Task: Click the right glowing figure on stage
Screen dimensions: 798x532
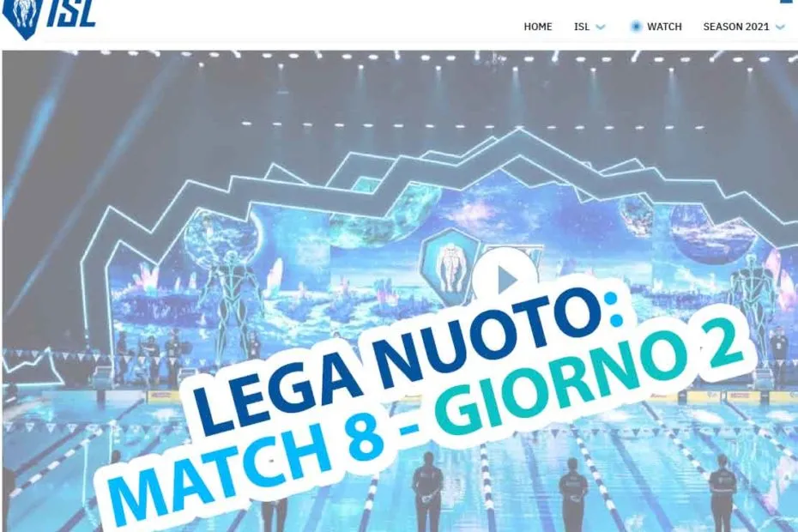Action: coord(754,300)
